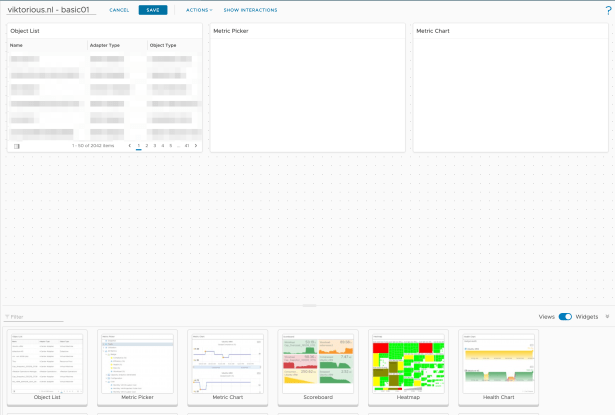Select the Metric Chart widget thumbnail

point(227,367)
